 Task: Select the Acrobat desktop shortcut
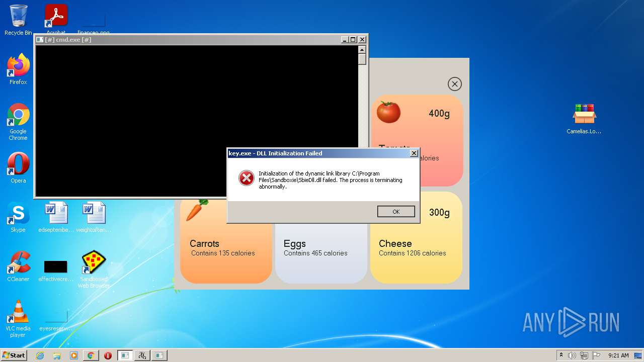pos(56,20)
